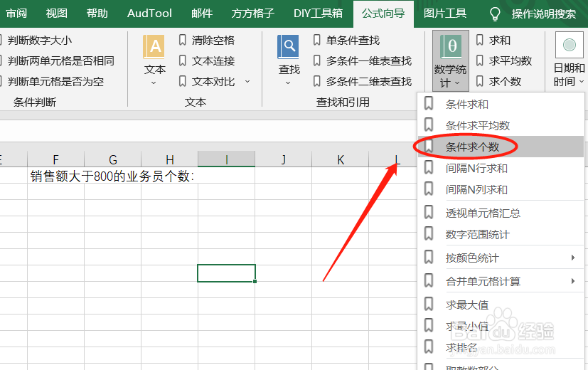Viewport: 588px width, 370px height.
Task: Click the 日期和时间 clock icon
Action: pos(569,45)
